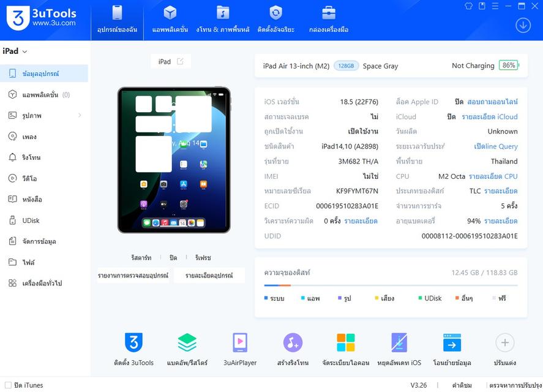
Task: Expand the Photos sidebar chevron
Action: click(x=80, y=115)
